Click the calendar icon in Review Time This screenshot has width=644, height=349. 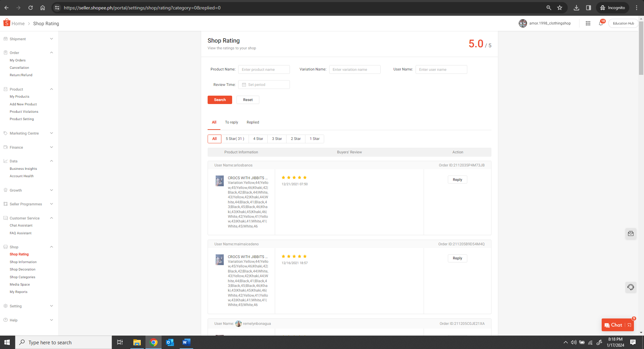(244, 85)
